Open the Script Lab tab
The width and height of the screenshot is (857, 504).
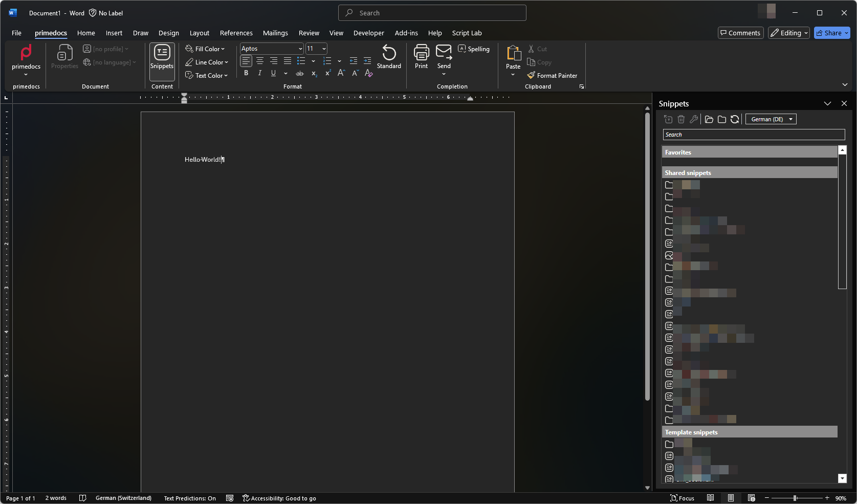coord(467,33)
